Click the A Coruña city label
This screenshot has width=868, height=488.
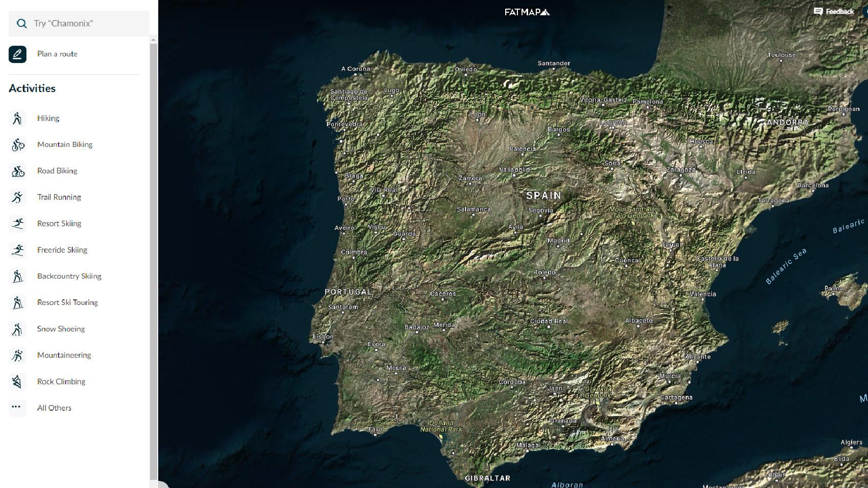click(x=356, y=69)
